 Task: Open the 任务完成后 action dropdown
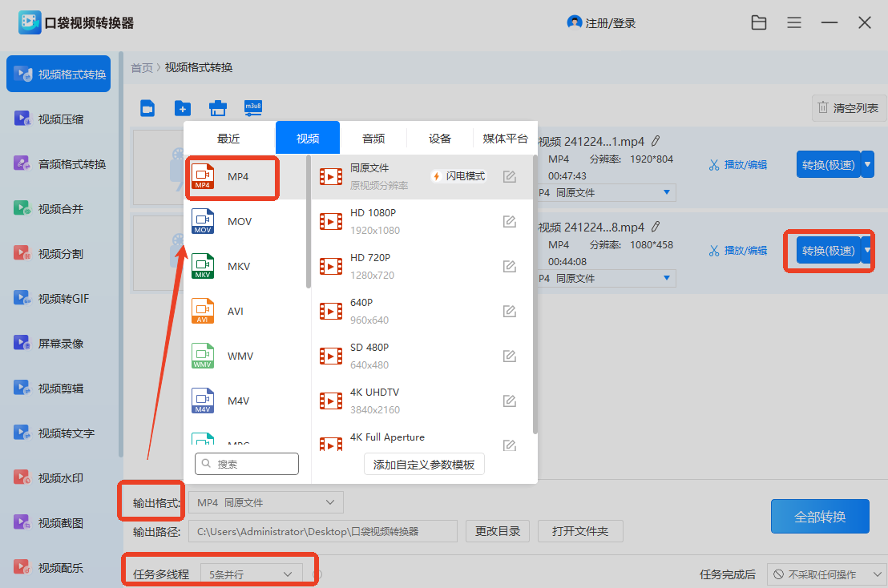point(825,574)
